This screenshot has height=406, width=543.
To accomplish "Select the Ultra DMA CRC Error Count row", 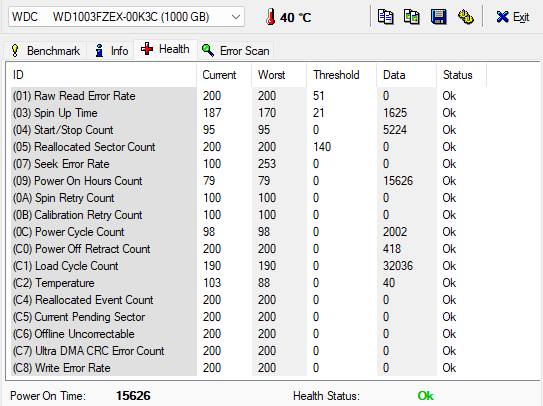I will (x=249, y=351).
